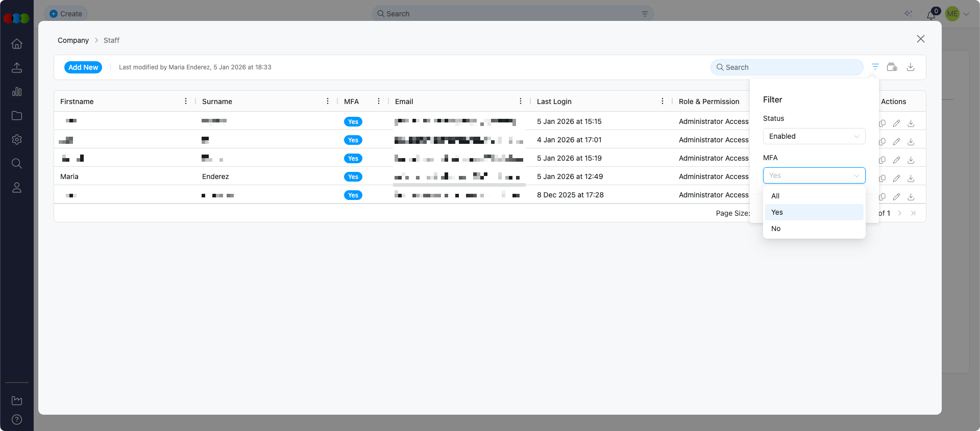Click the notifications bell icon
980x431 pixels.
coord(931,15)
